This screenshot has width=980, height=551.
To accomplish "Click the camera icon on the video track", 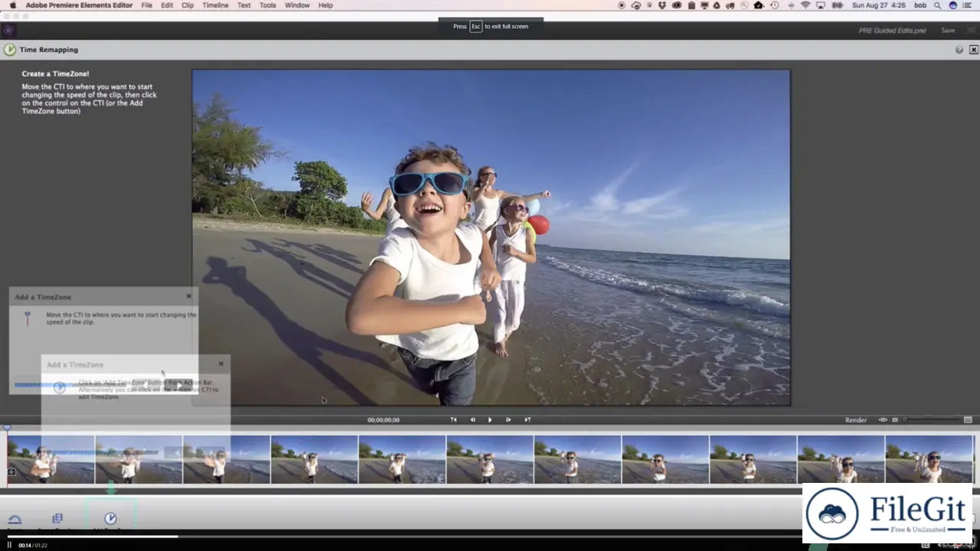I will (11, 472).
